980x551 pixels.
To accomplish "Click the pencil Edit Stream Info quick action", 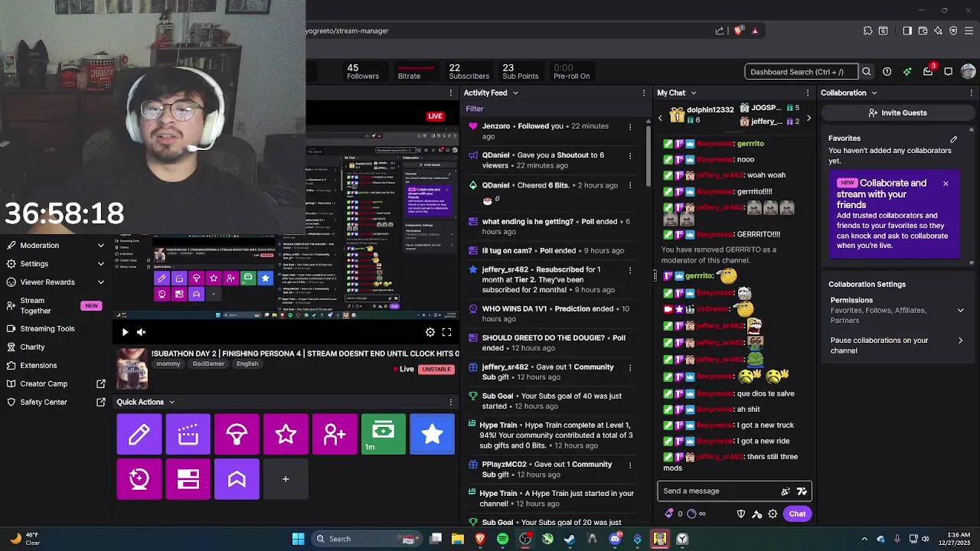I will point(139,434).
